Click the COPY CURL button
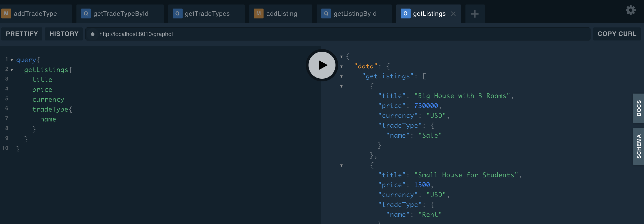The width and height of the screenshot is (644, 224). pos(617,34)
